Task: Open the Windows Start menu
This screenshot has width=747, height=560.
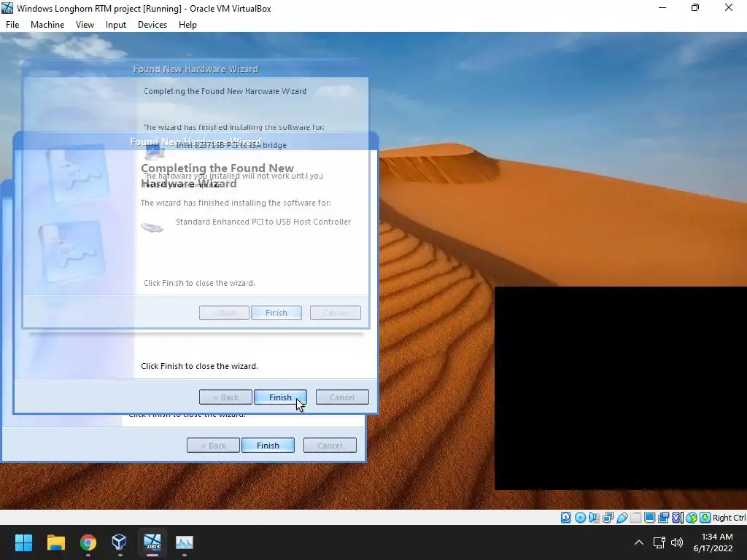Action: tap(23, 542)
